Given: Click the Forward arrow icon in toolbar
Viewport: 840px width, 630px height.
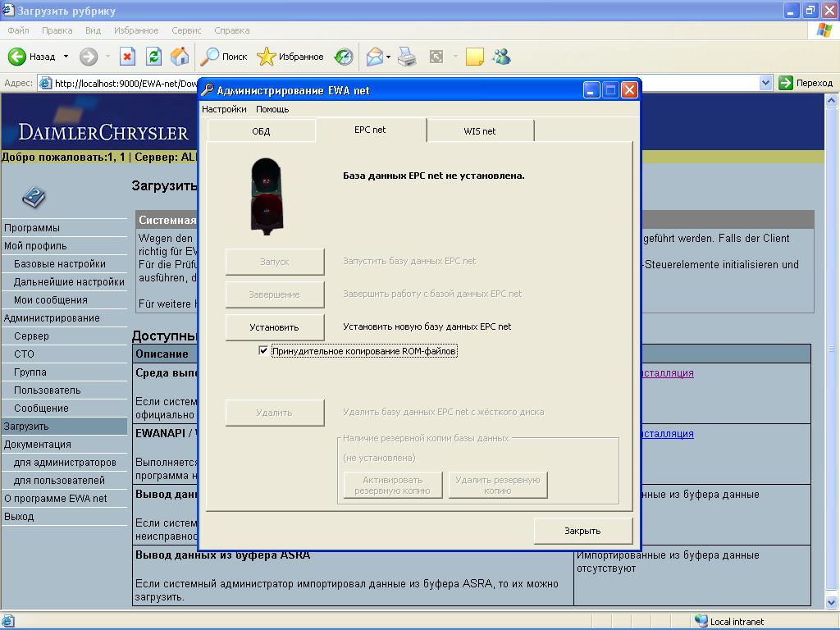Looking at the screenshot, I should [x=89, y=57].
